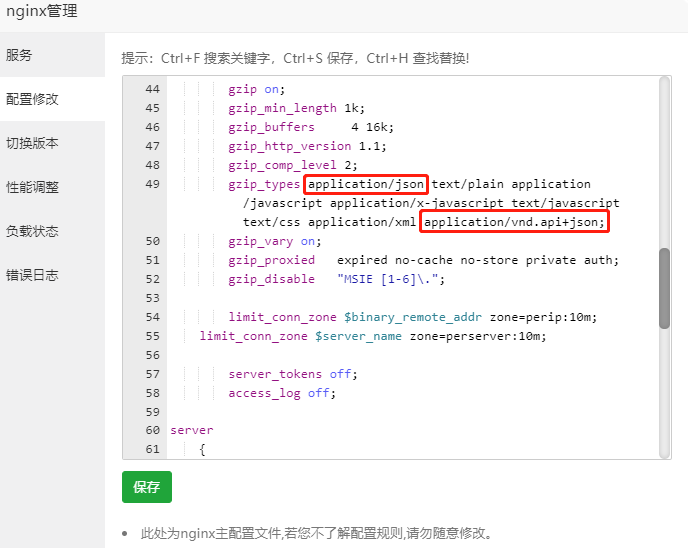Switch to the 切换版本 tab
Screen dimensions: 688x548
33,143
